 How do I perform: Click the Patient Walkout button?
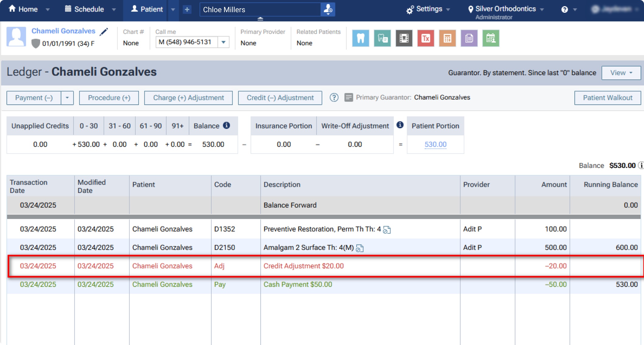tap(608, 98)
